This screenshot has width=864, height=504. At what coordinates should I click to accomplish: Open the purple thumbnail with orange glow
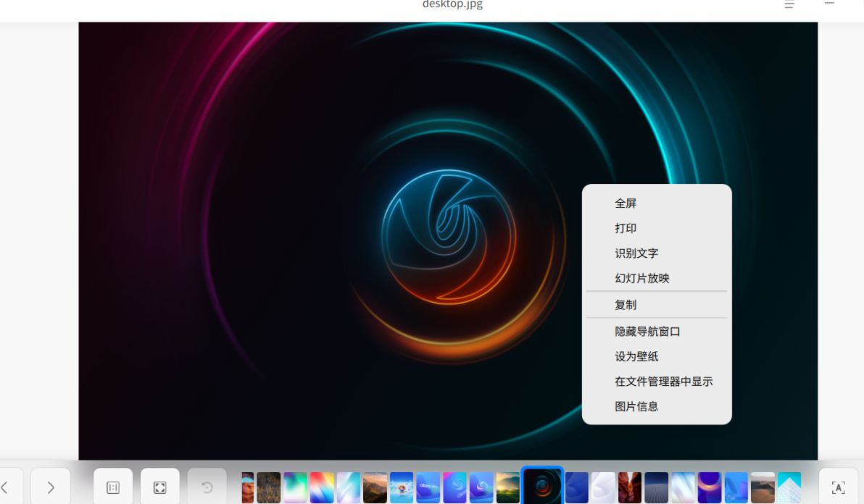click(709, 487)
